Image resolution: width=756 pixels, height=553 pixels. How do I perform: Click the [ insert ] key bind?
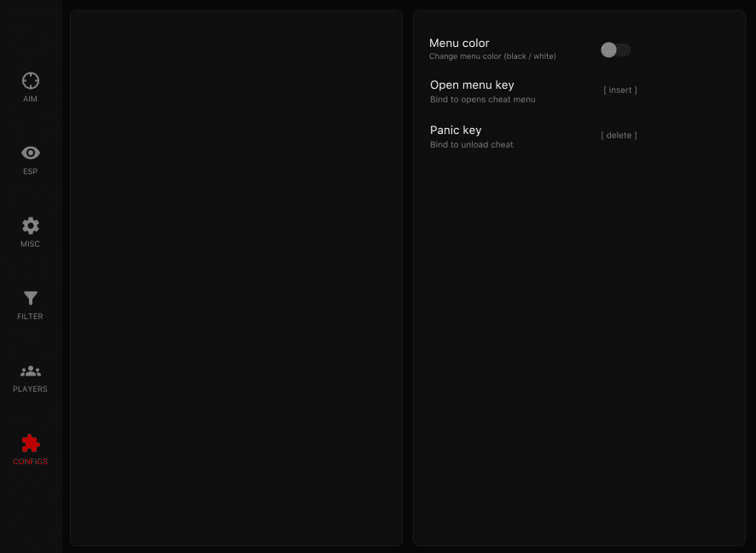point(620,90)
